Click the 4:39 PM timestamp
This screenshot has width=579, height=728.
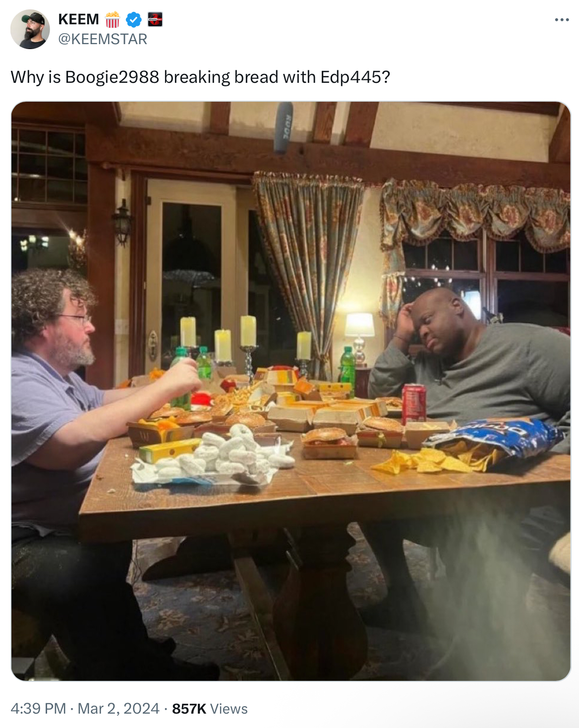[x=38, y=709]
